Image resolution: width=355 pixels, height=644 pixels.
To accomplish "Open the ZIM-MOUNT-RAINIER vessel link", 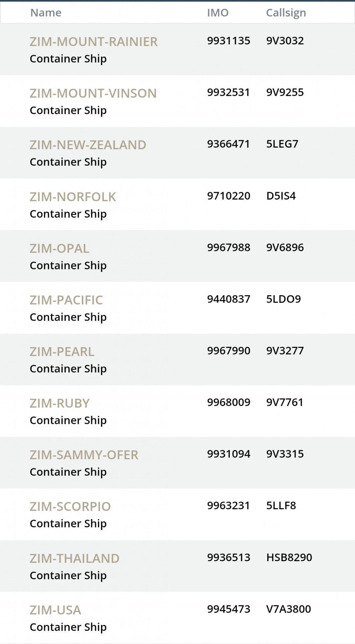I will point(94,42).
